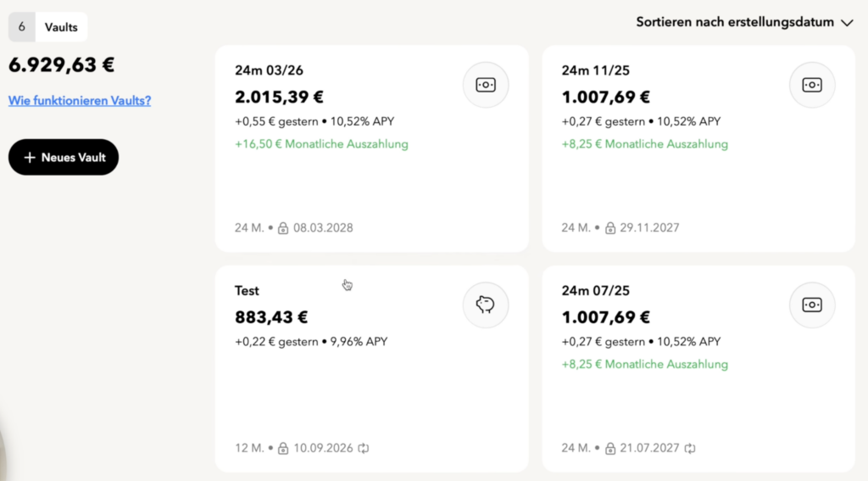Click lock icon next to 10.09.2026
The width and height of the screenshot is (868, 481).
point(283,448)
